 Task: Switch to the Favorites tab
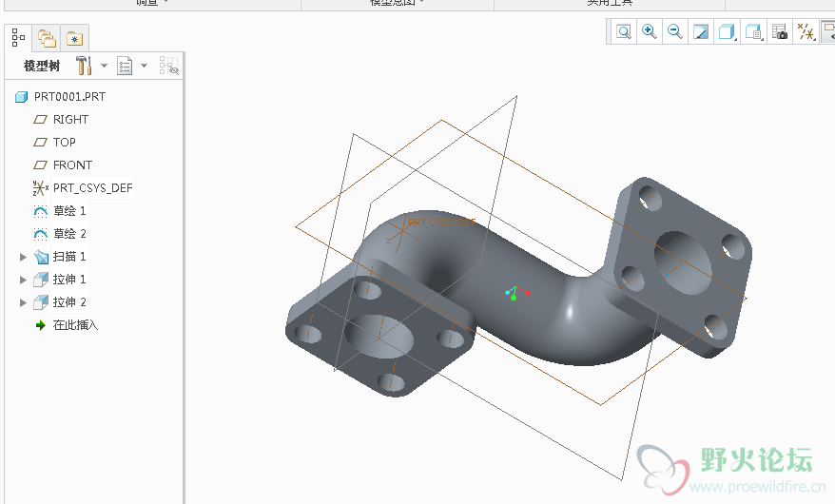(74, 39)
